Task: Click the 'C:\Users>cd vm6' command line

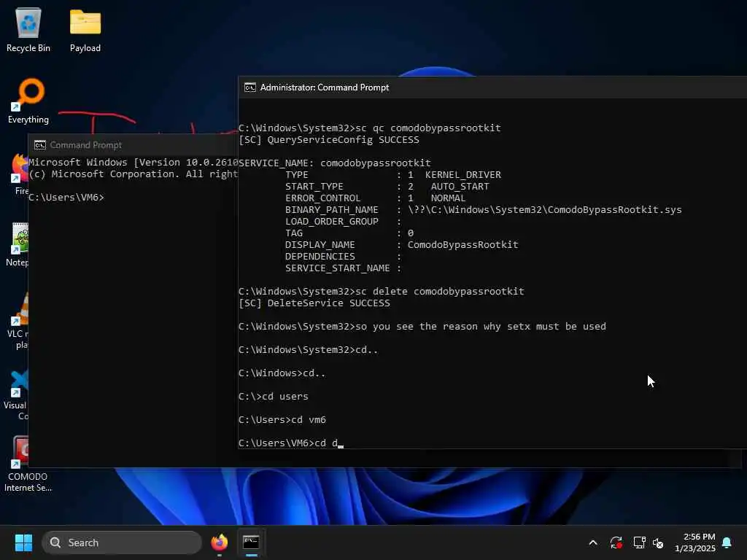Action: (282, 420)
